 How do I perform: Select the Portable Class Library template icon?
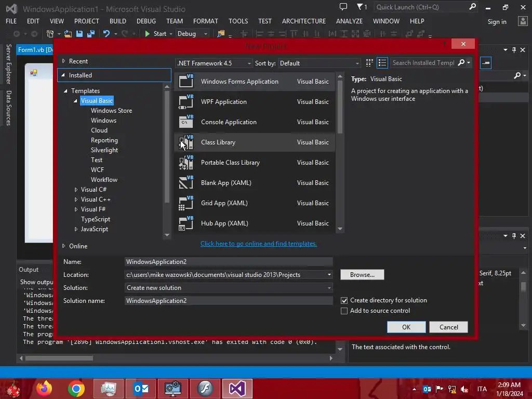tap(186, 163)
